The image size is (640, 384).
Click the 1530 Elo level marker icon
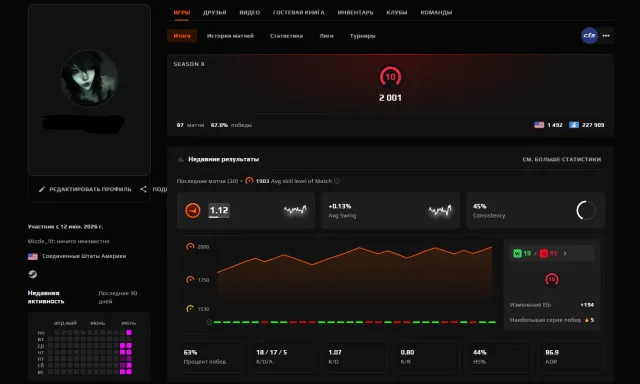pos(190,309)
